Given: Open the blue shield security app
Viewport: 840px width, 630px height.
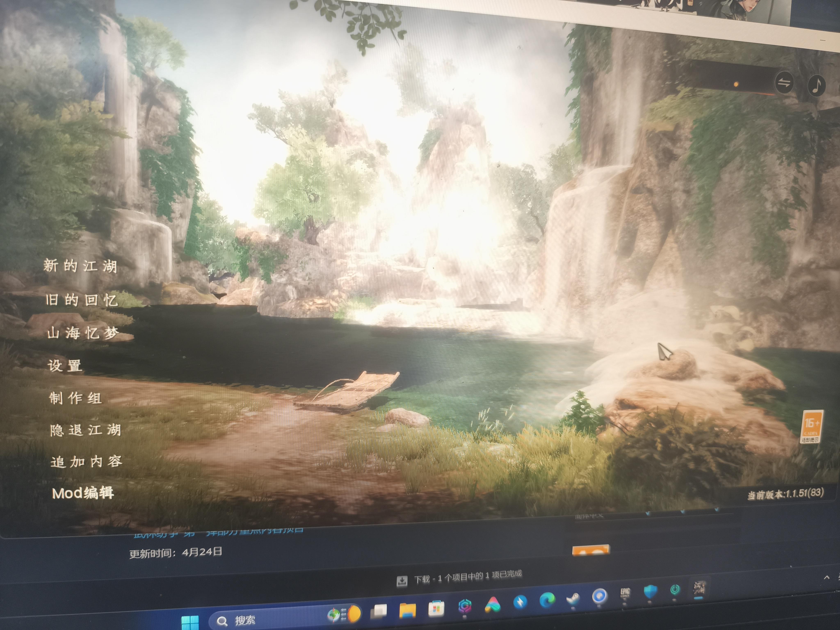Looking at the screenshot, I should pos(650,592).
